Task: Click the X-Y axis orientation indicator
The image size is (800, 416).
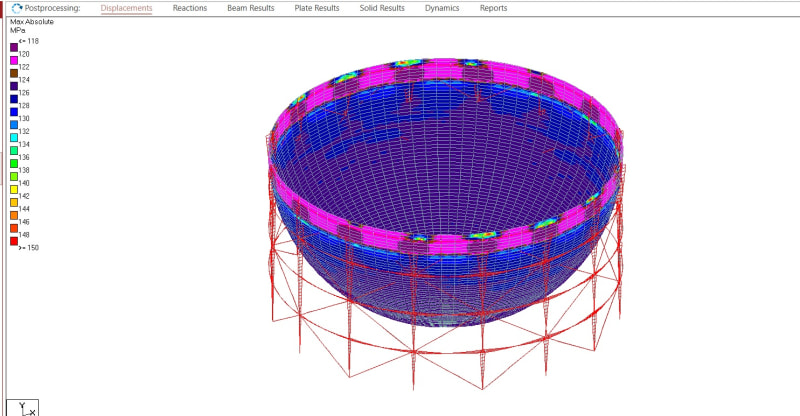Action: pyautogui.click(x=23, y=408)
